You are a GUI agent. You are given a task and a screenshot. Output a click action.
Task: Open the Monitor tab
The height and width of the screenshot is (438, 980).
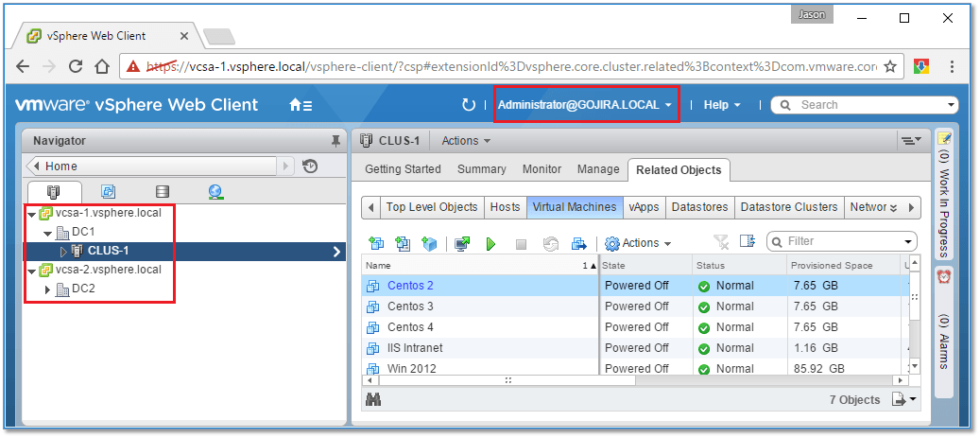pos(542,169)
